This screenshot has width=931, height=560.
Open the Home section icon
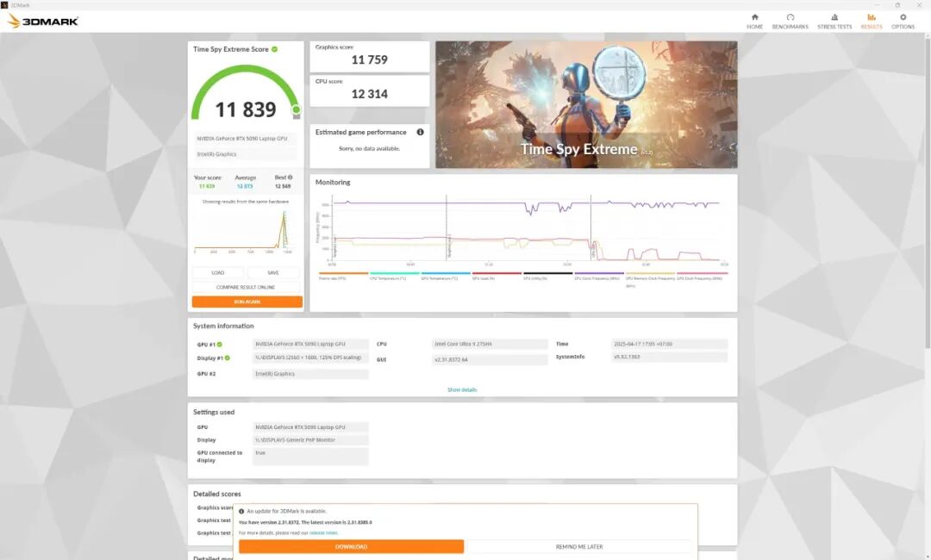pos(754,18)
